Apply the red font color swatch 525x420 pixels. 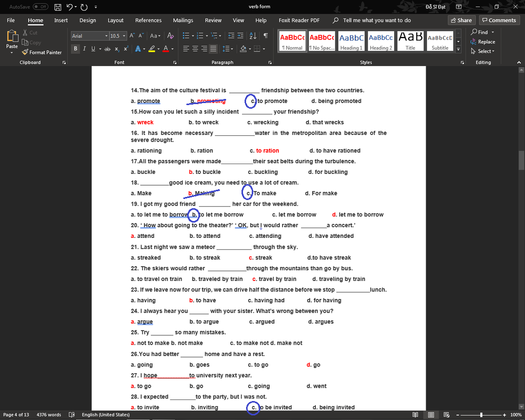tap(166, 49)
